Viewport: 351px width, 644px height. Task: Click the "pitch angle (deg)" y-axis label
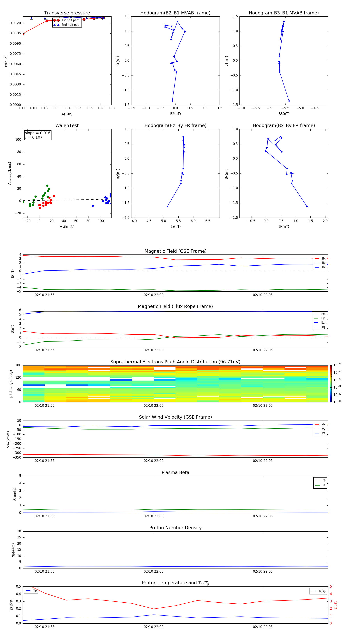click(11, 384)
